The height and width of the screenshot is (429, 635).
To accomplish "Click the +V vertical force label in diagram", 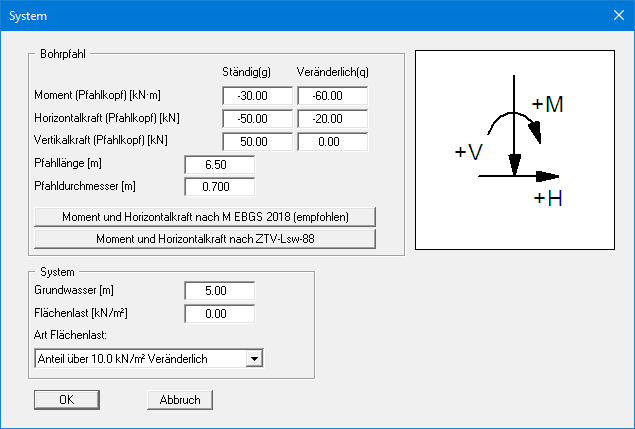I will (469, 152).
